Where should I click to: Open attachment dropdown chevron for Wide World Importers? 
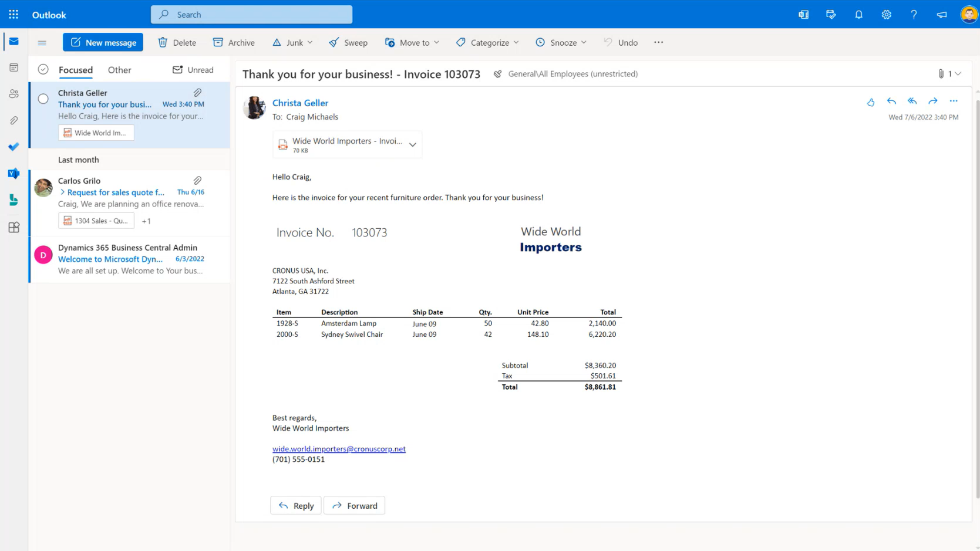(413, 144)
